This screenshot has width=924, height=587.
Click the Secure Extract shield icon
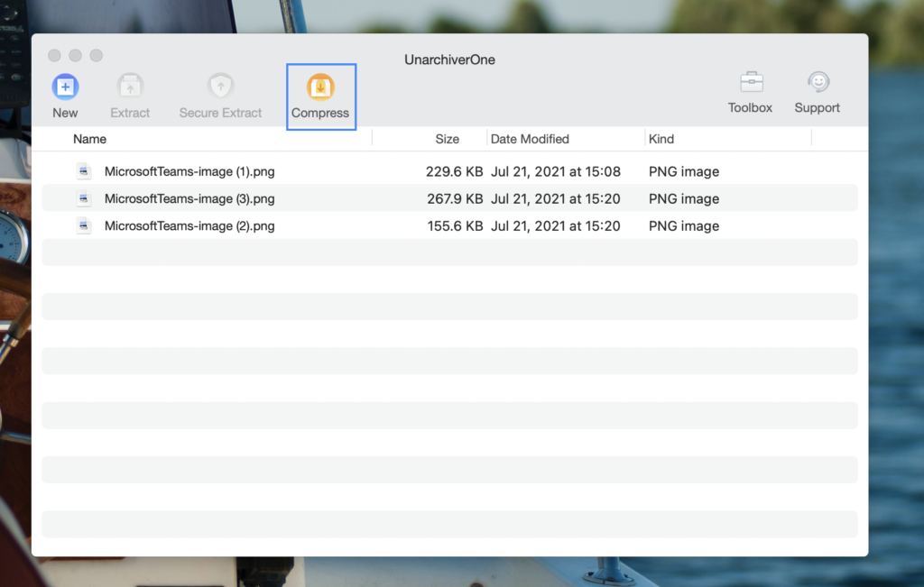point(220,87)
